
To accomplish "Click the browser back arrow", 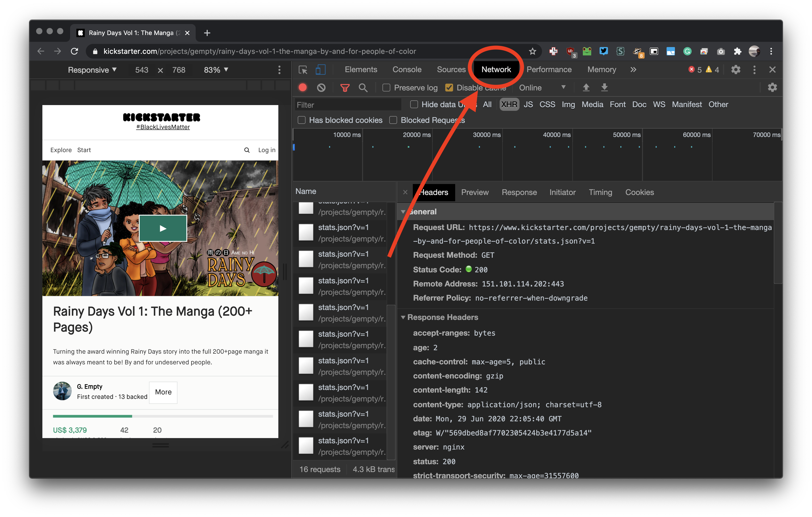I will (x=41, y=51).
